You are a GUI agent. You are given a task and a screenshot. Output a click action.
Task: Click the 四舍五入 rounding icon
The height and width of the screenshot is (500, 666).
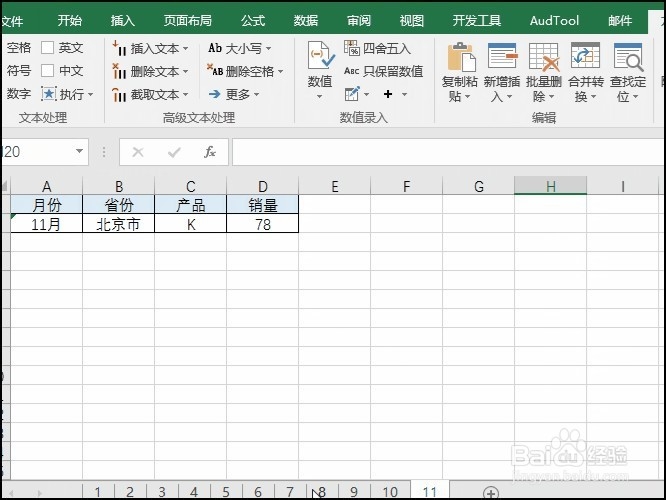coord(352,48)
